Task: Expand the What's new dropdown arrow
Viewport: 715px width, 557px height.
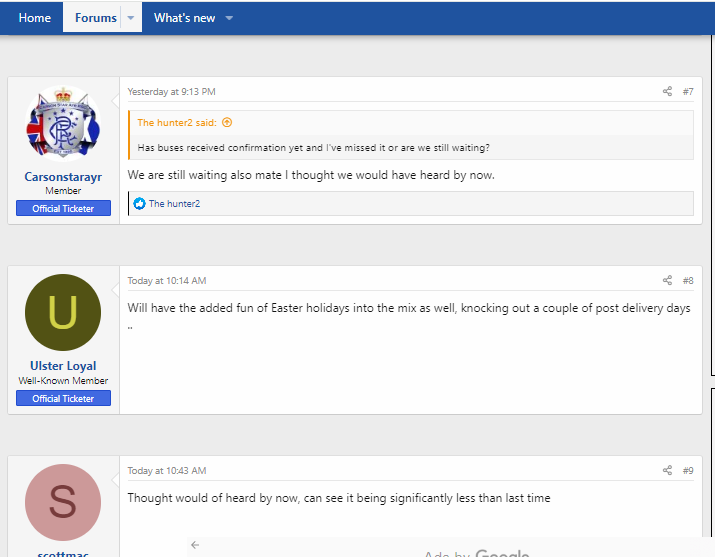Action: pos(229,18)
